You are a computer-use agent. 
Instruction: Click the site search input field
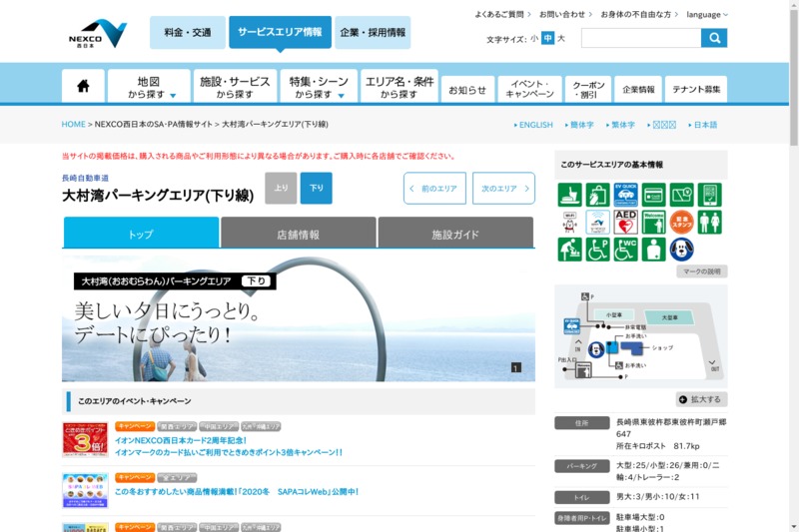pos(640,38)
